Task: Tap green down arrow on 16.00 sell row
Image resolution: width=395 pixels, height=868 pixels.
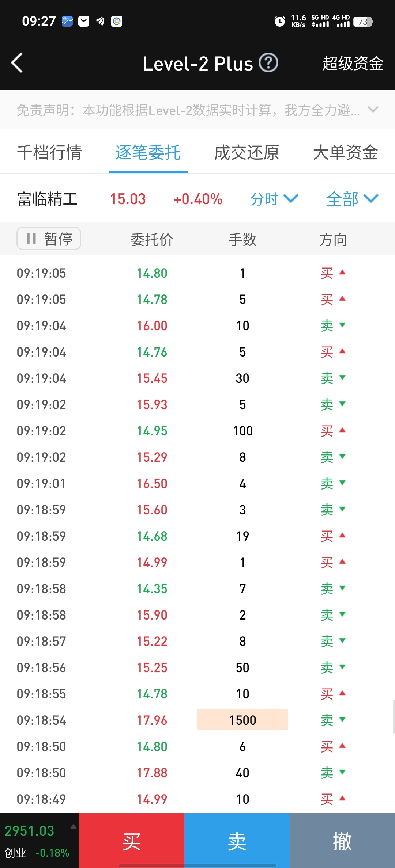Action: (342, 325)
